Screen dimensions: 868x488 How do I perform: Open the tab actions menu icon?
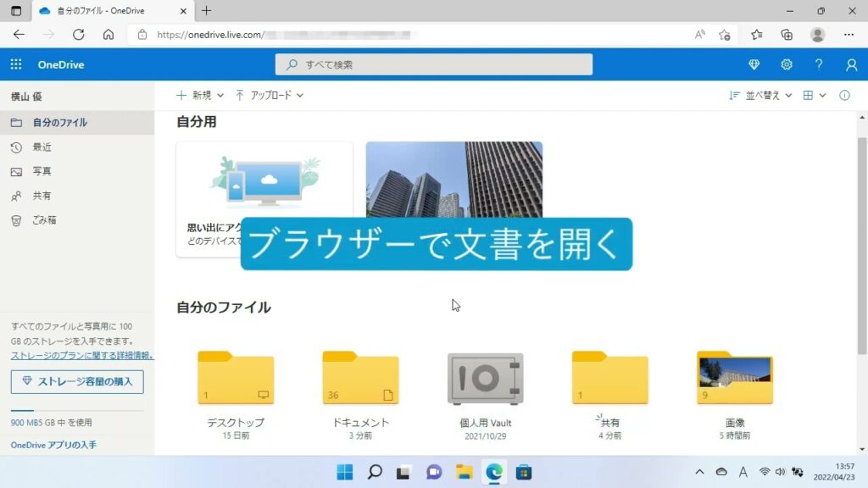[16, 10]
